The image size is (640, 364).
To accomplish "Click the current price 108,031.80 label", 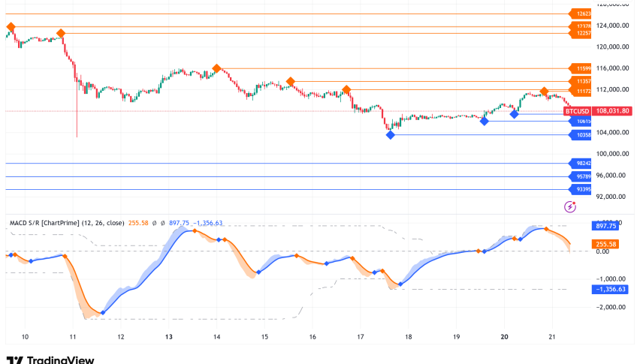I will (x=611, y=111).
